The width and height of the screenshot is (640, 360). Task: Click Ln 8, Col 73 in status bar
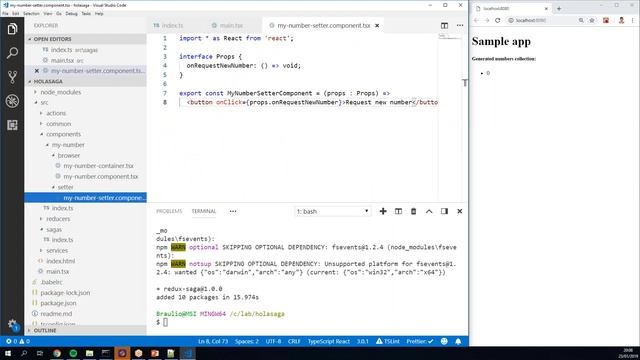click(x=213, y=341)
